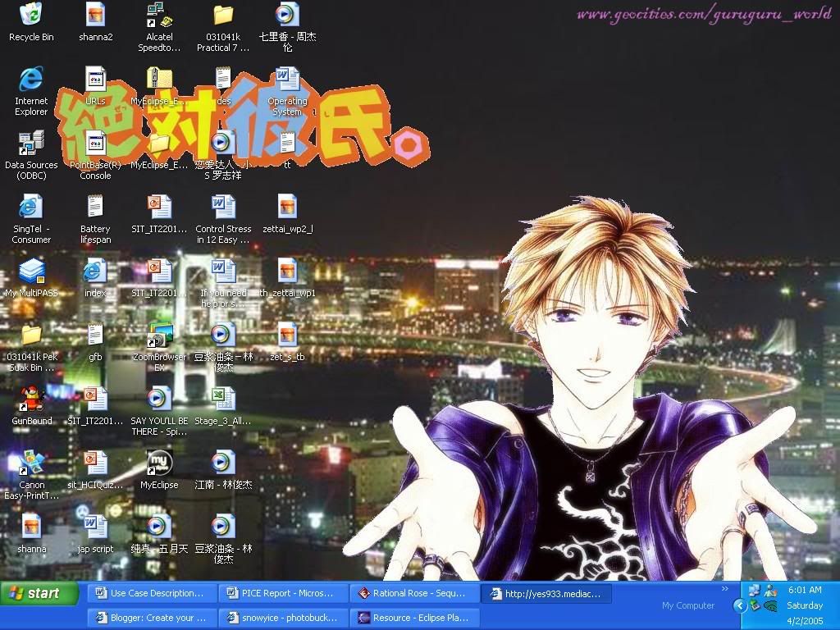This screenshot has width=840, height=630.
Task: Select the Stage_3_All Excel file
Action: click(223, 400)
